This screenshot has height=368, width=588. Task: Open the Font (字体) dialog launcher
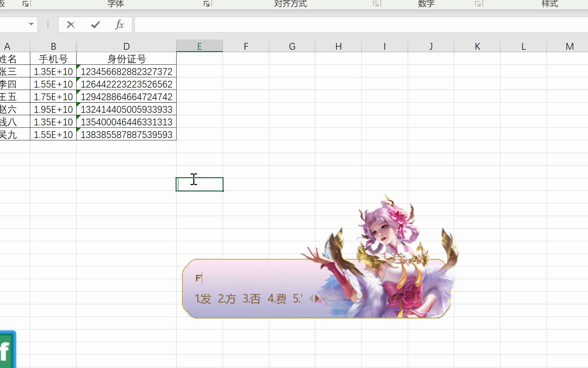207,4
